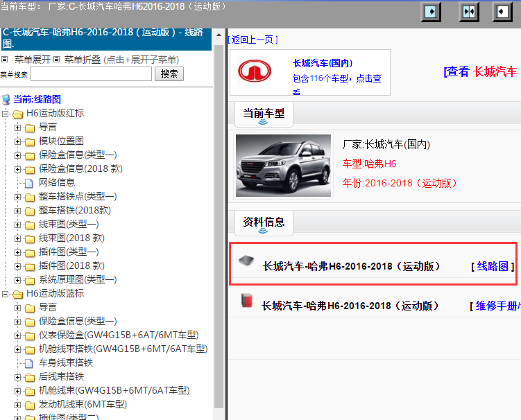Click the right pane collapse arrow button

502,12
